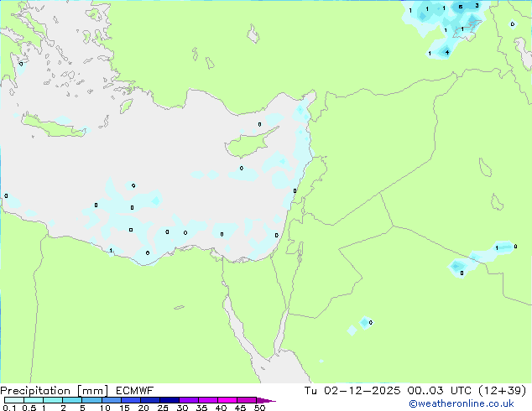Click the legend label '50'

[x=259, y=408]
